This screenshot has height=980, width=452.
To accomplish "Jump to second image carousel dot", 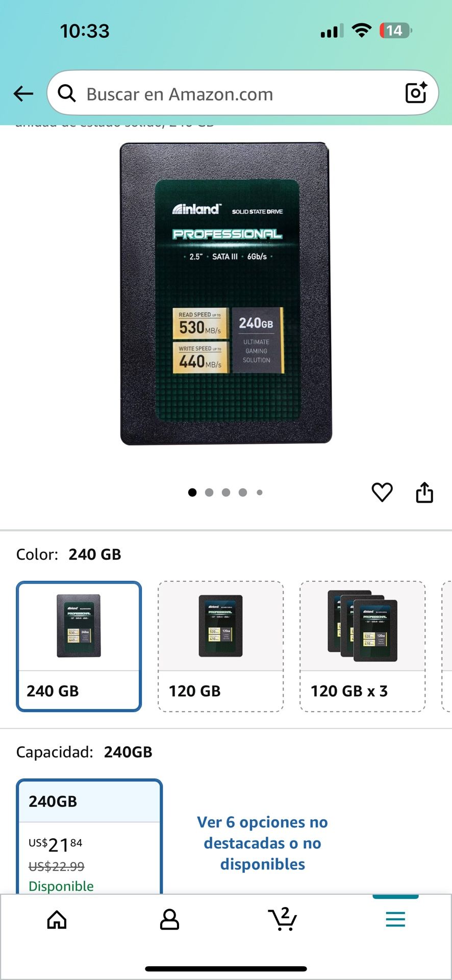I will click(209, 493).
